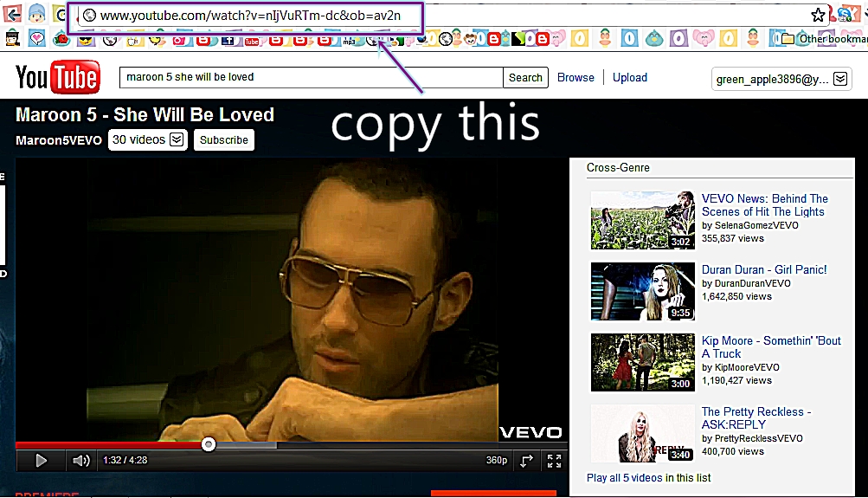This screenshot has width=868, height=498.
Task: Open the pink camera bookmark icon
Action: 179,40
